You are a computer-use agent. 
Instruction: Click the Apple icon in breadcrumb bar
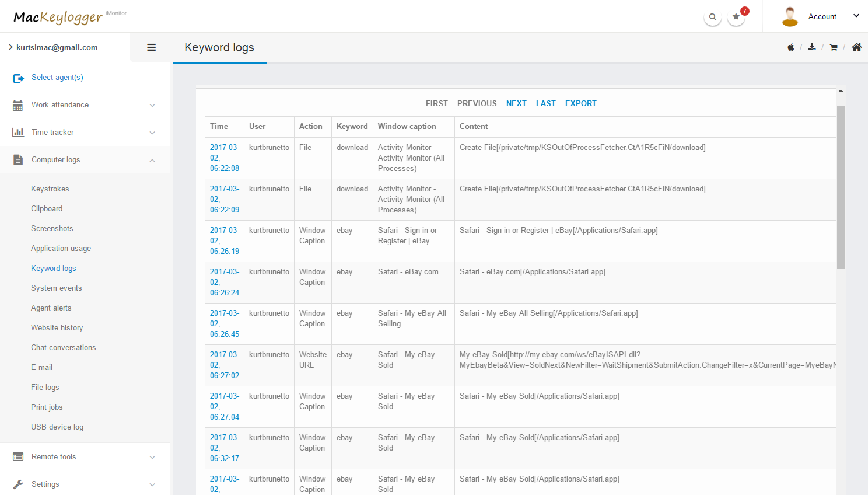tap(790, 47)
